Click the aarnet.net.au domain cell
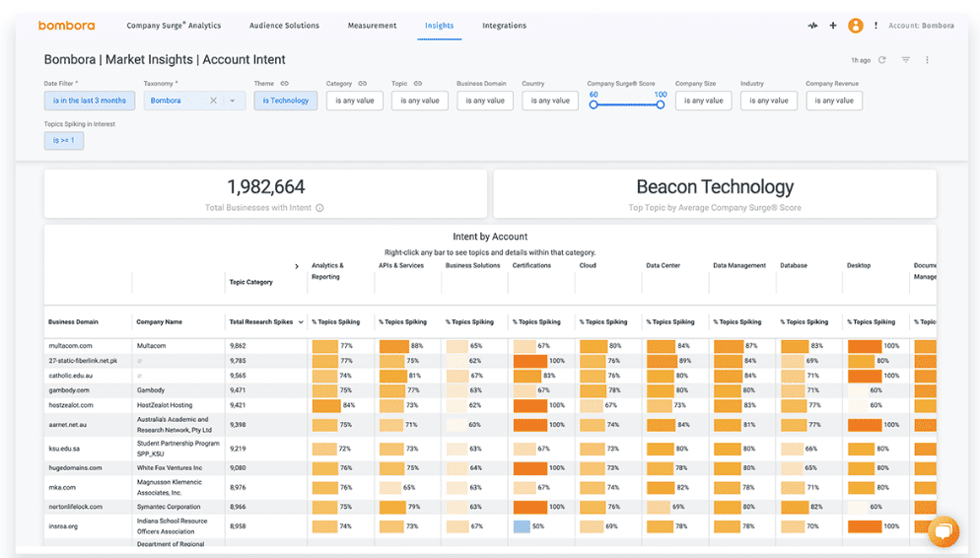This screenshot has height=558, width=980. pyautogui.click(x=67, y=425)
